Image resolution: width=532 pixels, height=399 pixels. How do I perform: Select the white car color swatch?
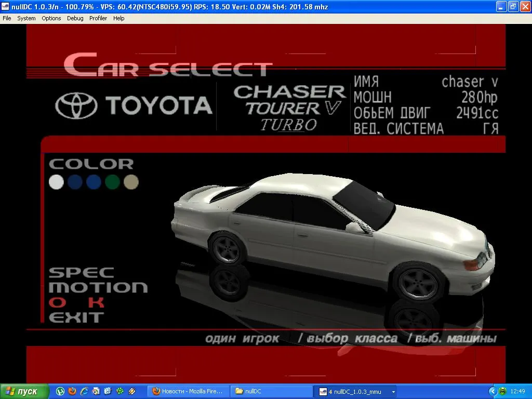click(x=56, y=182)
